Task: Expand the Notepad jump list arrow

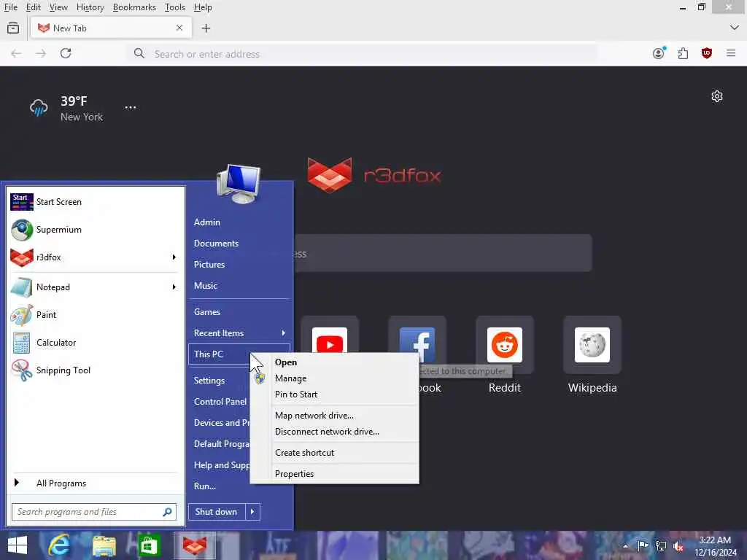Action: click(x=174, y=287)
